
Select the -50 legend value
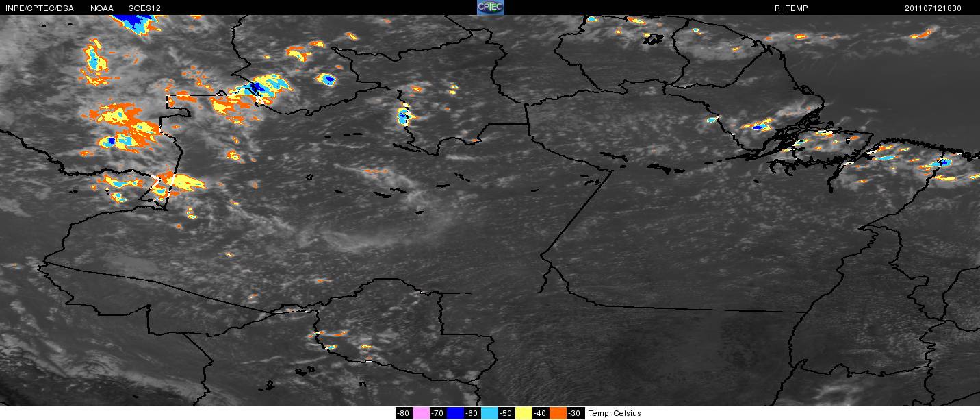coord(506,413)
